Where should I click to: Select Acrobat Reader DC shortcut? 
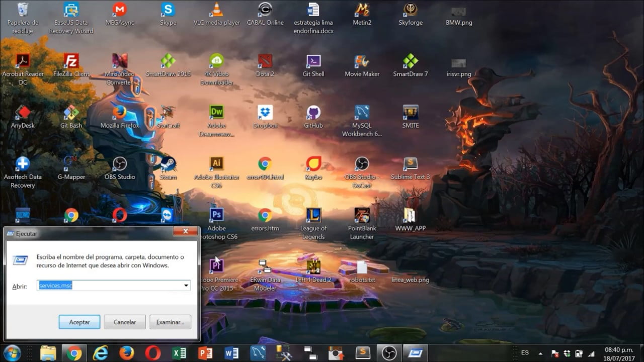[x=23, y=69]
